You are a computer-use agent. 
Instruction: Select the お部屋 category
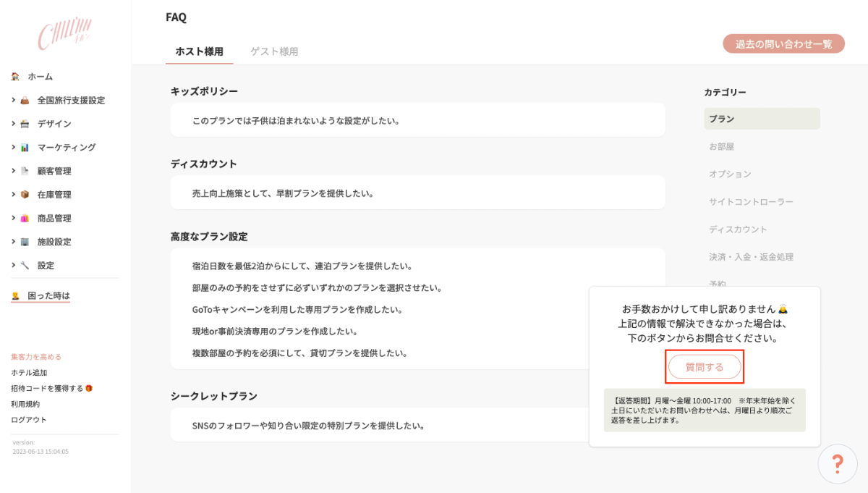[721, 146]
